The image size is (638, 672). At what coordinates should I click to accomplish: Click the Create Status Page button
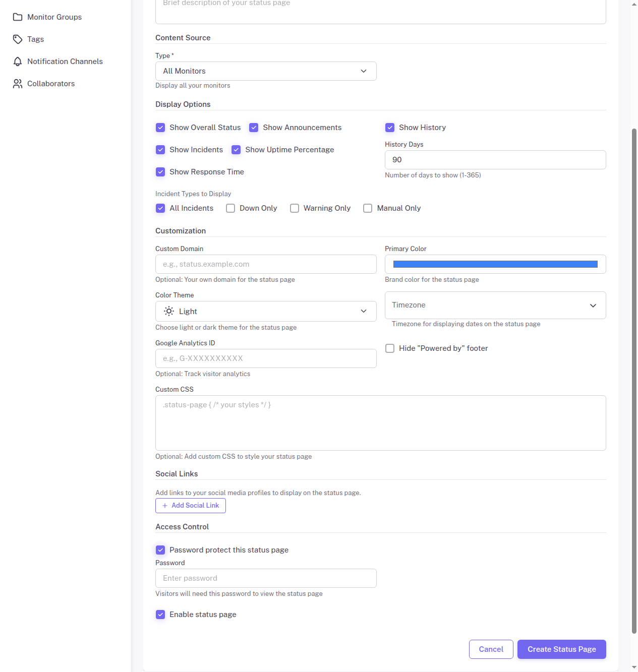click(x=561, y=649)
